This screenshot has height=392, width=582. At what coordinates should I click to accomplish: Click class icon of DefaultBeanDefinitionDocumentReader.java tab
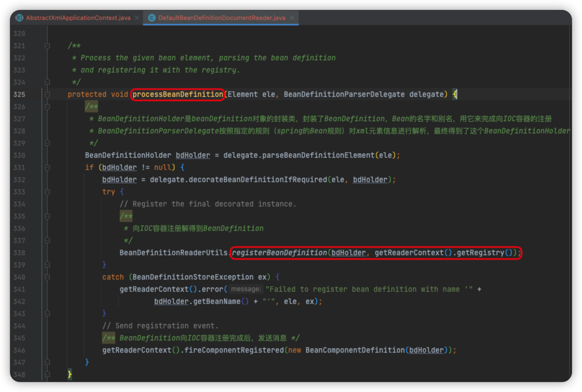click(152, 18)
